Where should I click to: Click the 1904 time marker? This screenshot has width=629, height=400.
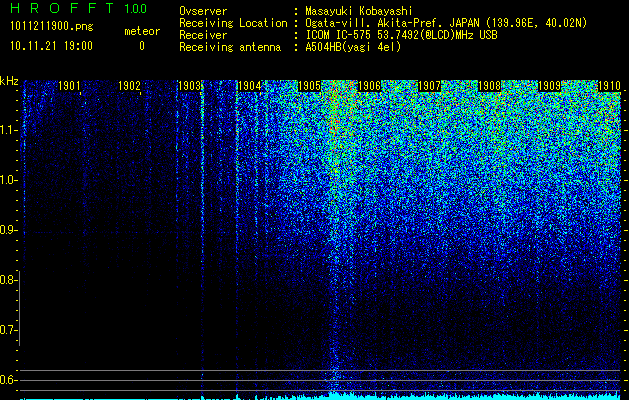click(250, 86)
